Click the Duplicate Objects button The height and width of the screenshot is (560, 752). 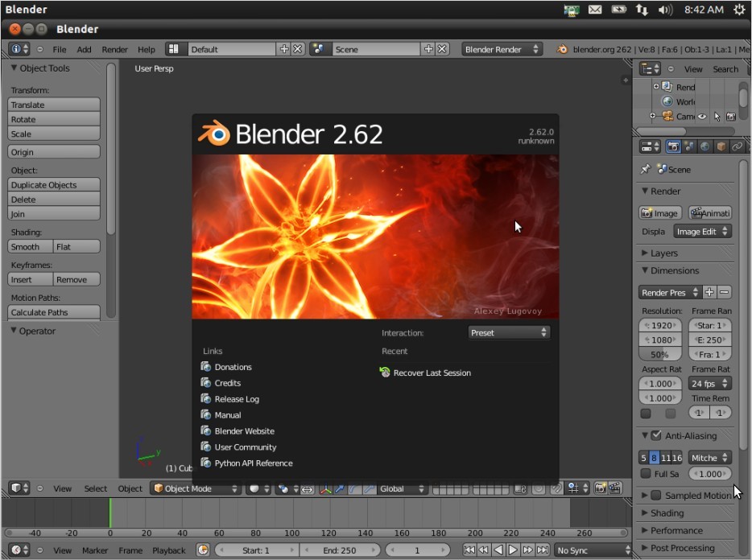pyautogui.click(x=54, y=184)
